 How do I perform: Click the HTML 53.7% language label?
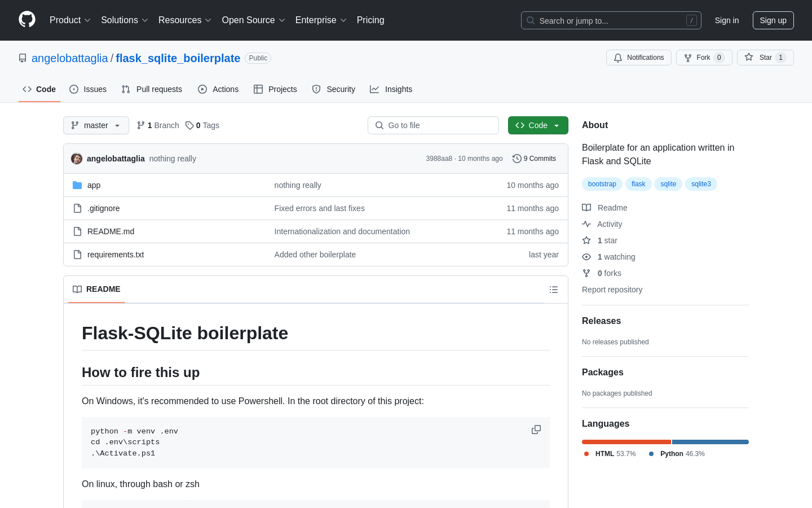pyautogui.click(x=610, y=454)
